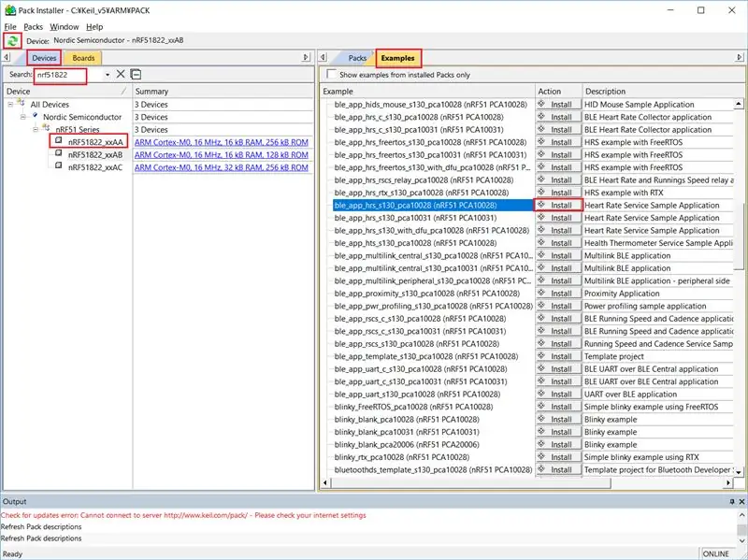This screenshot has width=748, height=560.
Task: Sort devices by clicking the Device column header
Action: pos(66,91)
